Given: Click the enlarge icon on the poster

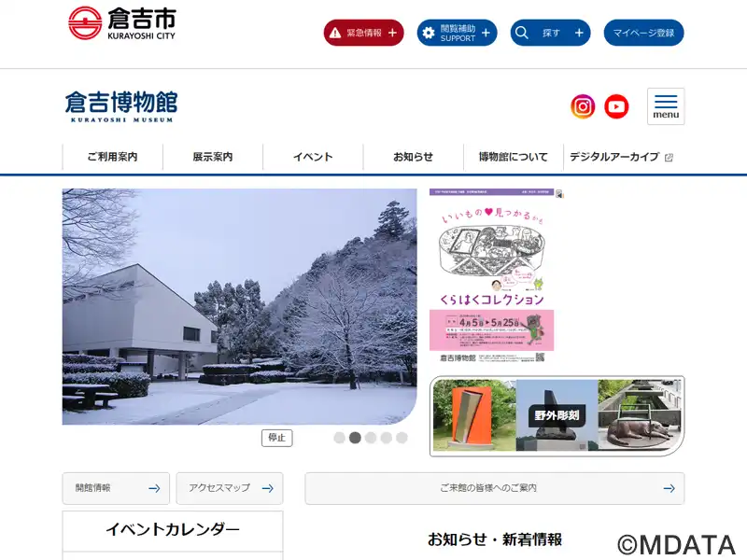Looking at the screenshot, I should coord(559,193).
